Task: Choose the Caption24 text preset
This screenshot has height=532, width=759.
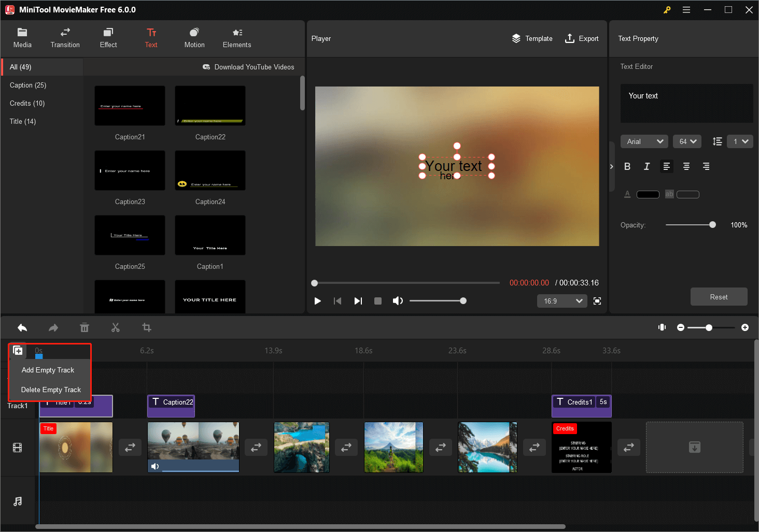Action: pos(210,170)
